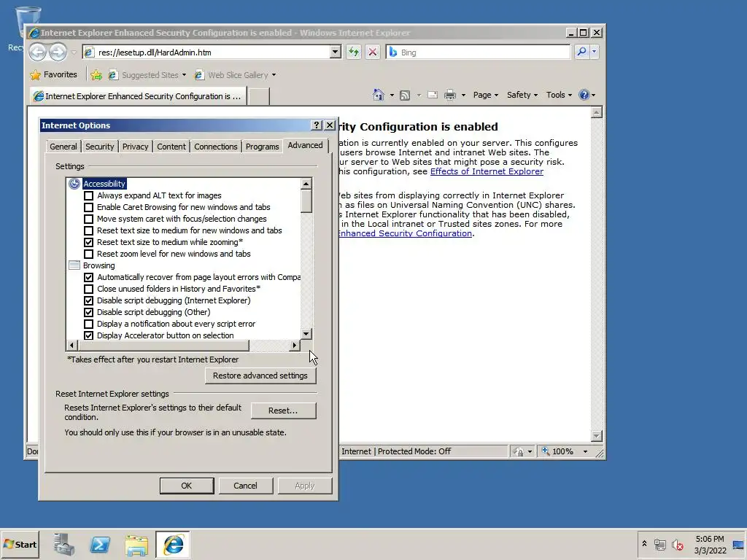The width and height of the screenshot is (747, 560).
Task: Check Close unused folders in History and Favorites
Action: tap(88, 289)
